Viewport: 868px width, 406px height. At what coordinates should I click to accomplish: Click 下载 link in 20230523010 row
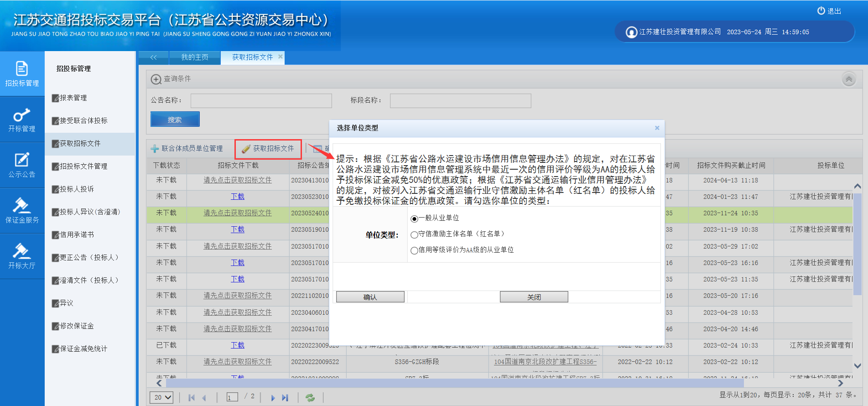point(238,197)
